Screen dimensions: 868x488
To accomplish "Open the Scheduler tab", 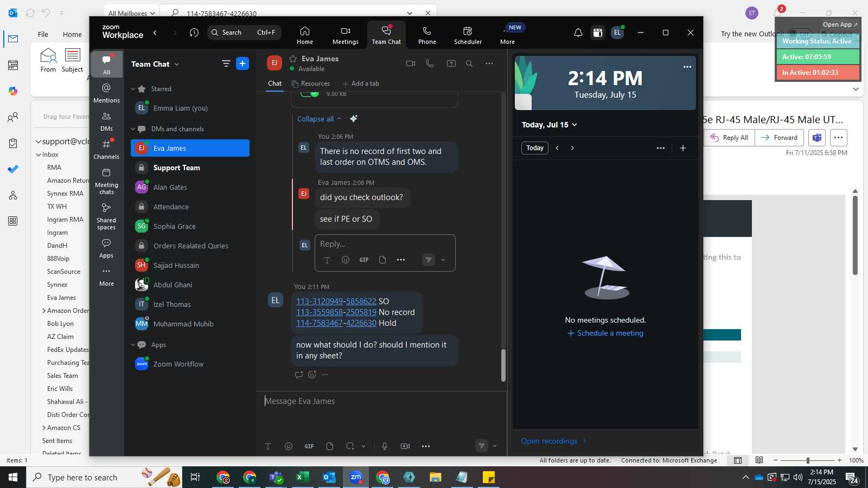I will [x=468, y=35].
